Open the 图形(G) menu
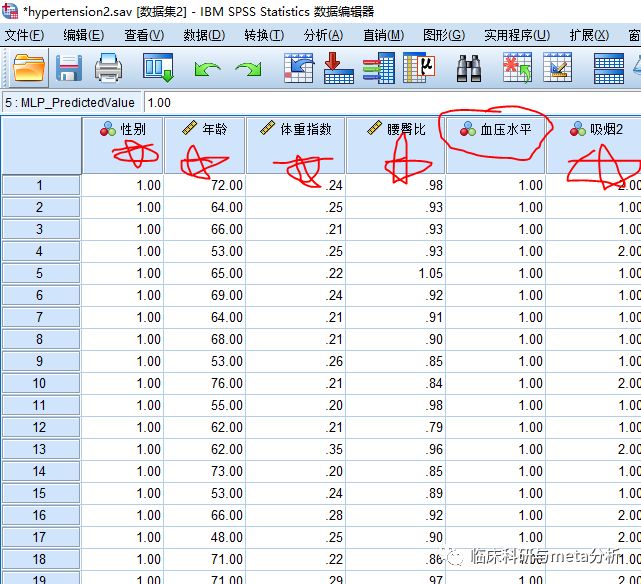641x584 pixels. click(444, 35)
